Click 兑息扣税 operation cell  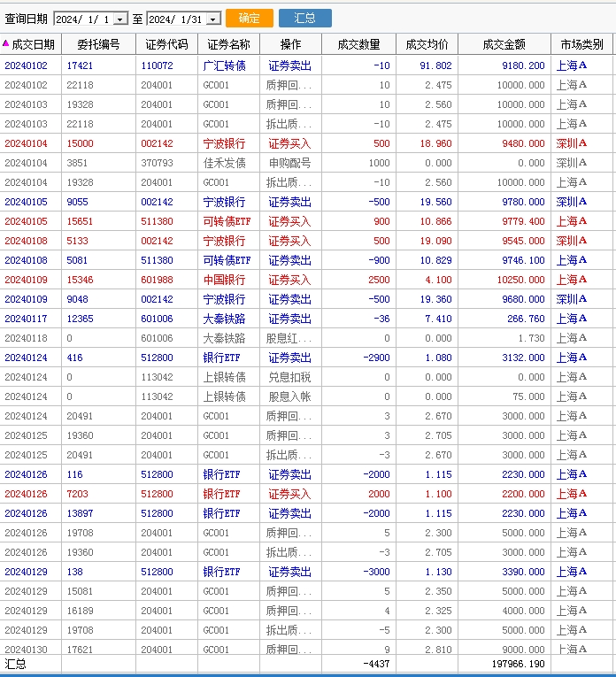[x=289, y=377]
